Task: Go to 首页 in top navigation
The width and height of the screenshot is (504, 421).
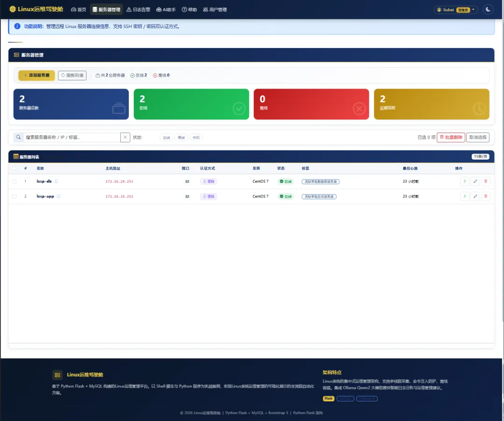Action: pos(78,10)
